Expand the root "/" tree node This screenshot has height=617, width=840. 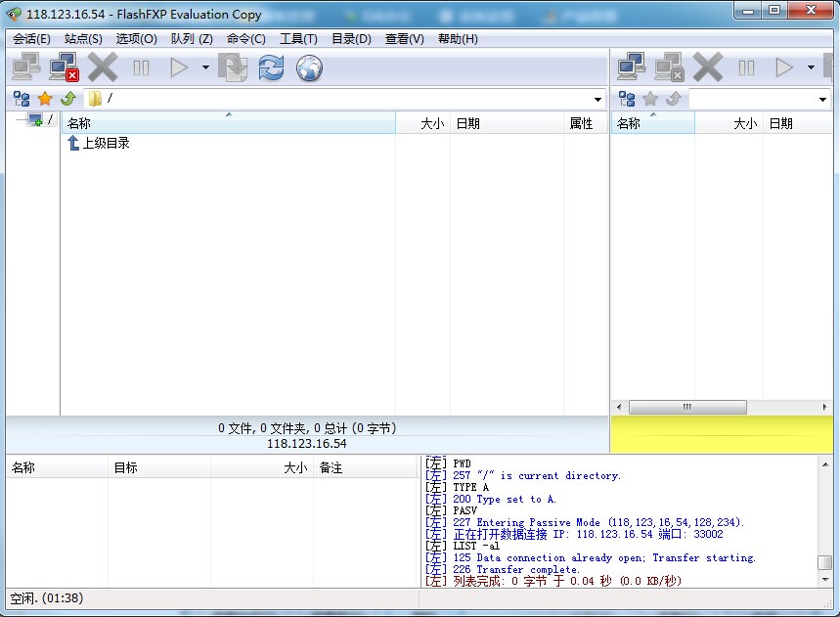(x=35, y=120)
